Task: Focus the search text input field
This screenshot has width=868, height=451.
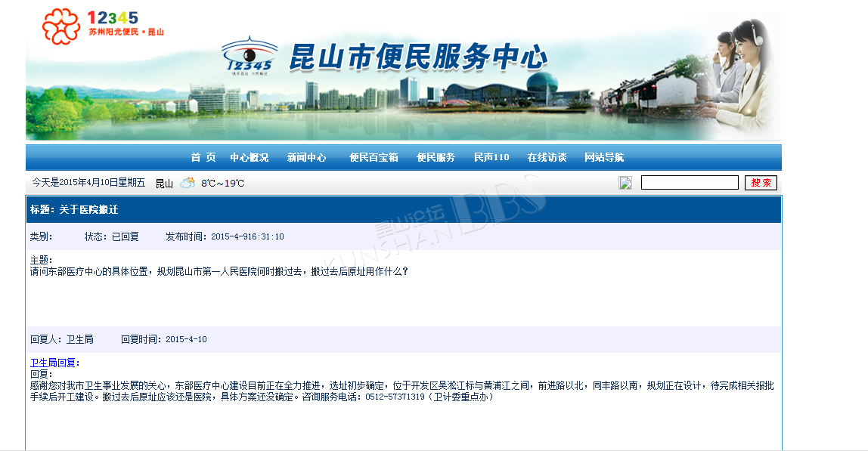Action: tap(689, 183)
